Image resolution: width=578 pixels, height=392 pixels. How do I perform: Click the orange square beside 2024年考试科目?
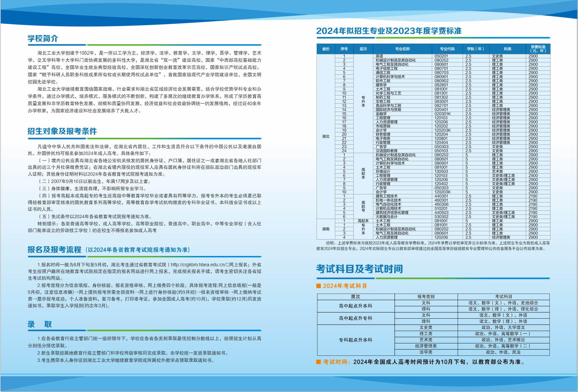pos(319,286)
